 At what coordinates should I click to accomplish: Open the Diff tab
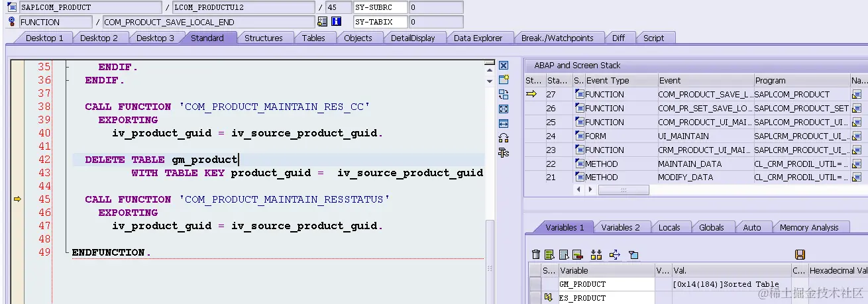[618, 38]
